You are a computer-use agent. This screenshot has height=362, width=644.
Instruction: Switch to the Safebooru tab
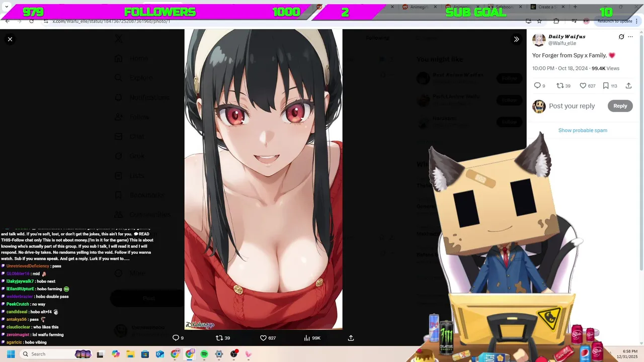[x=503, y=7]
